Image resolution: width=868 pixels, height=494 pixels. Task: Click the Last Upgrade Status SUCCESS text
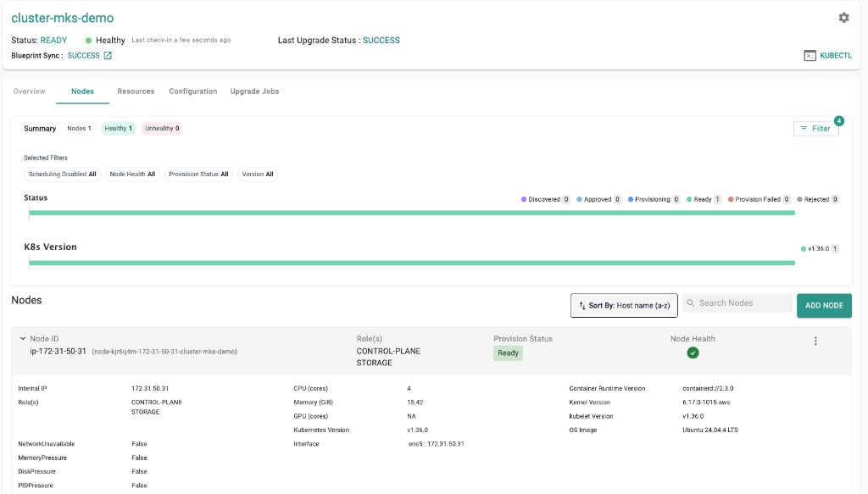click(x=381, y=41)
